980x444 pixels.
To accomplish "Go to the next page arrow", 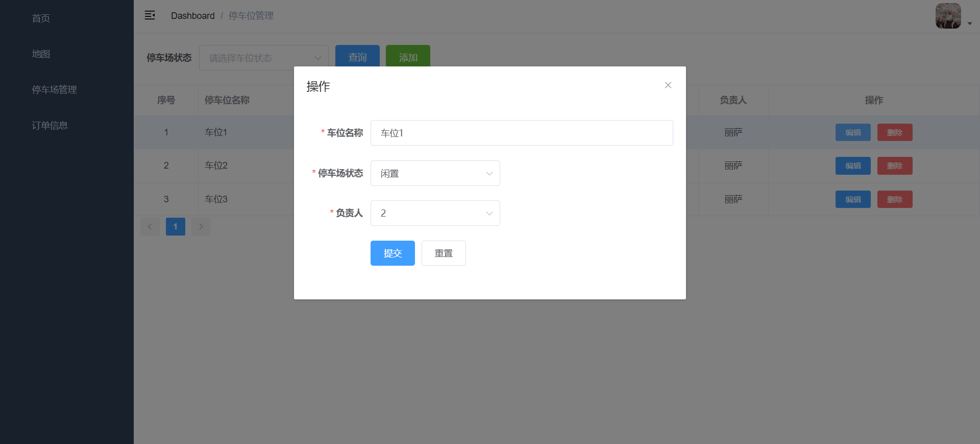I will pyautogui.click(x=201, y=226).
